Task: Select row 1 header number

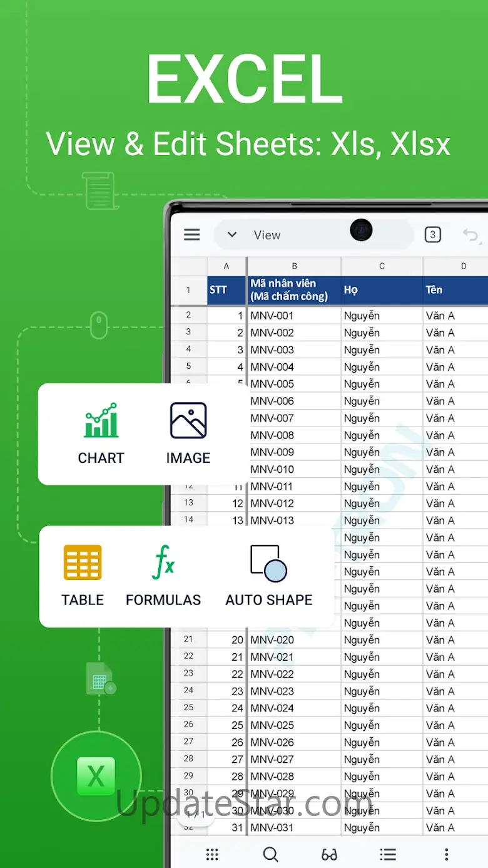Action: pos(188,291)
